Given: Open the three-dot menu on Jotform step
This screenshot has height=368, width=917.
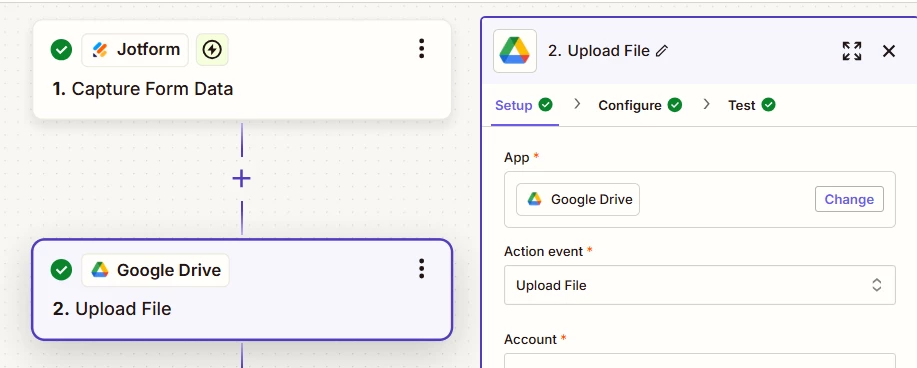Looking at the screenshot, I should click(x=421, y=49).
